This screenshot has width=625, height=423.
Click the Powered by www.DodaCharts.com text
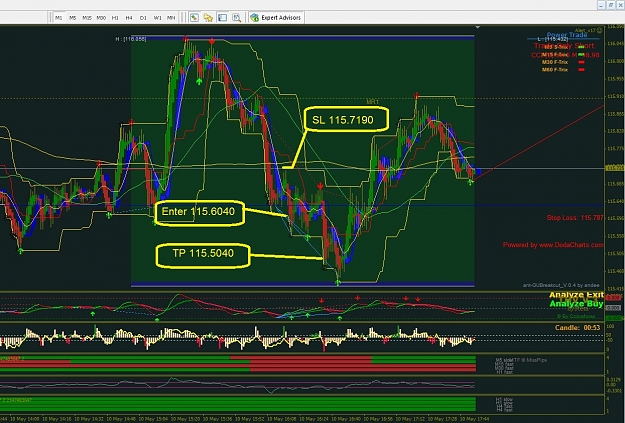(x=553, y=245)
